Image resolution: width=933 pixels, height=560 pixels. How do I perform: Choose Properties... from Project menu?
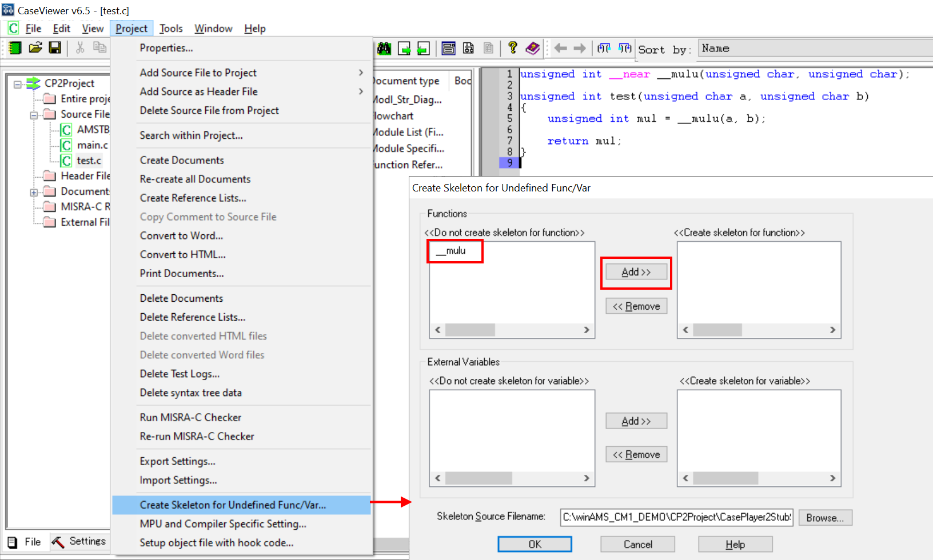(x=166, y=48)
